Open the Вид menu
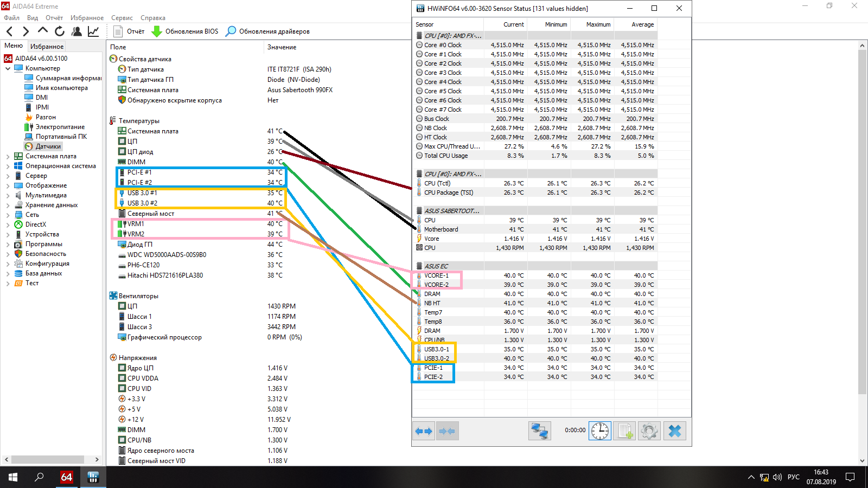Viewport: 868px width, 488px height. 33,18
